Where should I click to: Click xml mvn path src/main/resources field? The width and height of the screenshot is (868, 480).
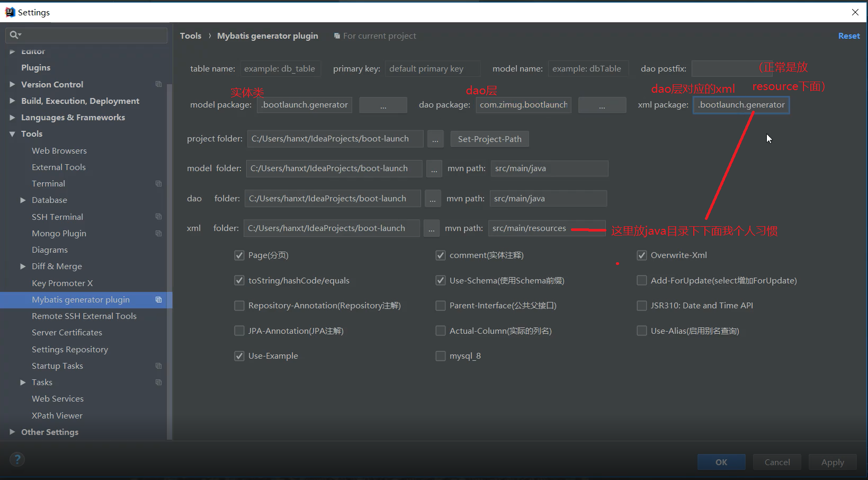click(x=547, y=228)
